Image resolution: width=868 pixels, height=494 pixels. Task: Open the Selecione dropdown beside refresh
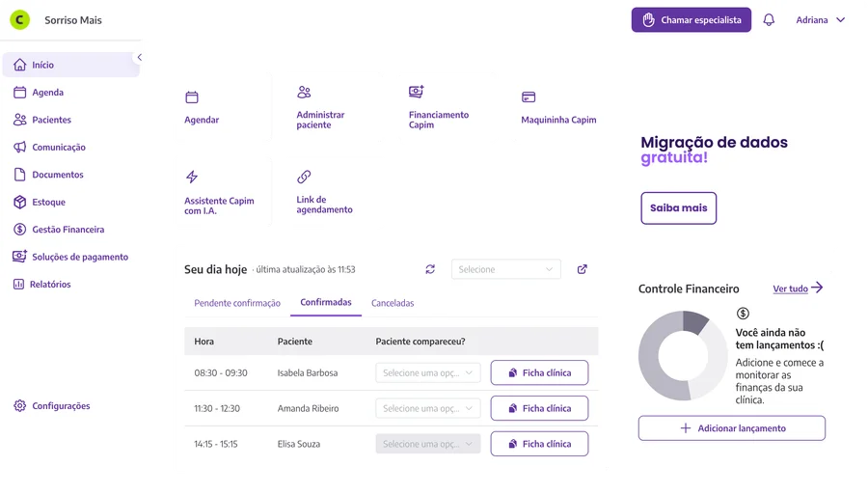tap(506, 269)
